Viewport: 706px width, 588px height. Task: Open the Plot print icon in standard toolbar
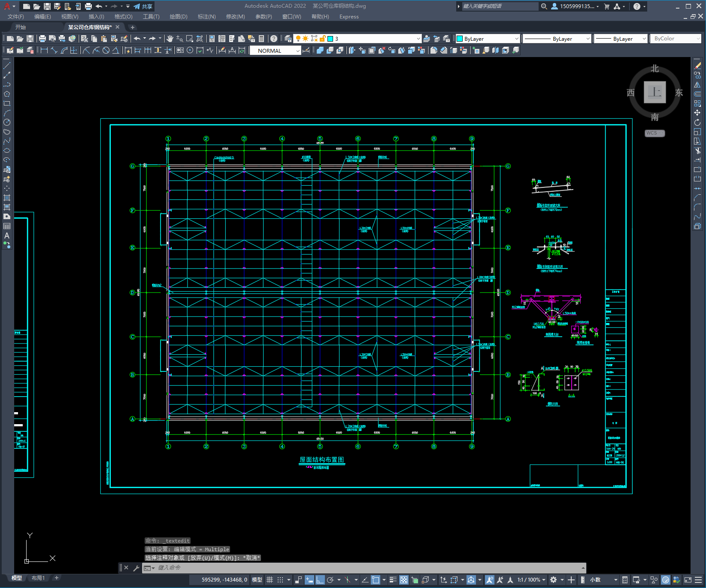point(42,39)
